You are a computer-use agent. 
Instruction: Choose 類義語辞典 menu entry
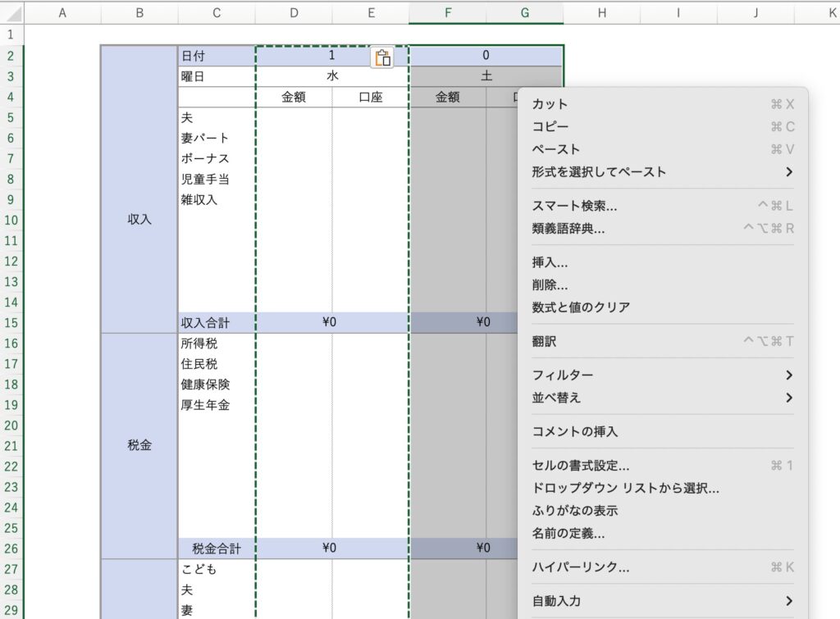[568, 229]
